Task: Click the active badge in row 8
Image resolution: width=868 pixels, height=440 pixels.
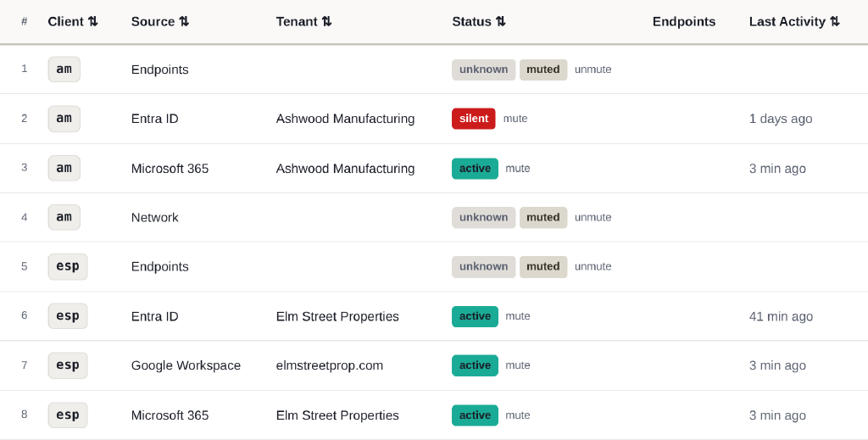Action: [x=475, y=415]
